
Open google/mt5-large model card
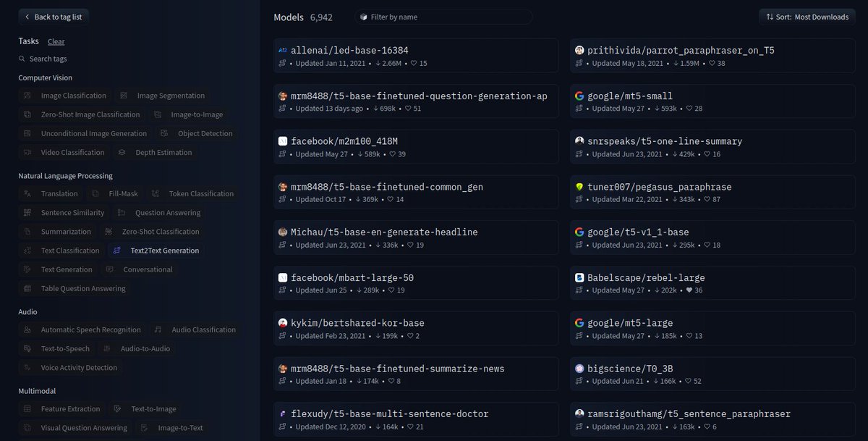click(x=712, y=329)
